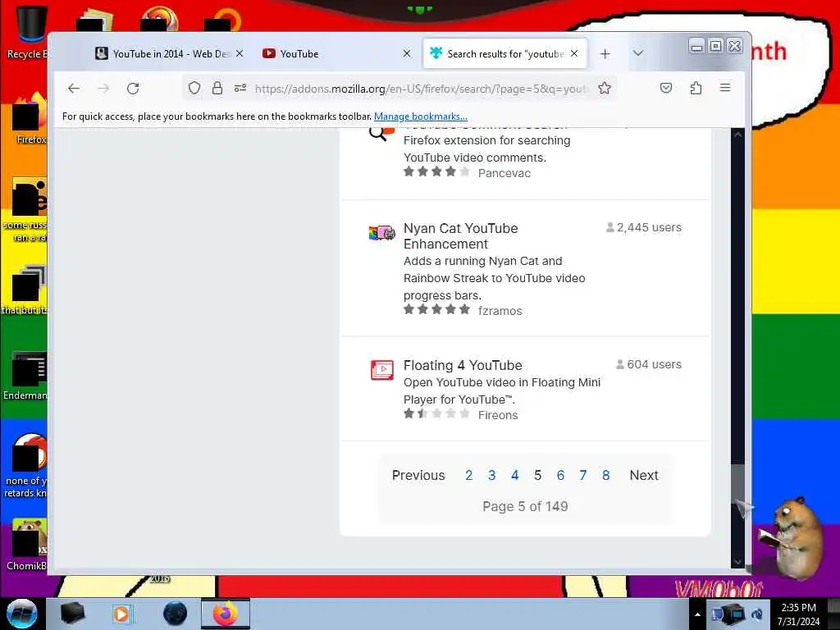Image resolution: width=840 pixels, height=630 pixels.
Task: Click the page scrollbar thumb
Action: [x=737, y=483]
